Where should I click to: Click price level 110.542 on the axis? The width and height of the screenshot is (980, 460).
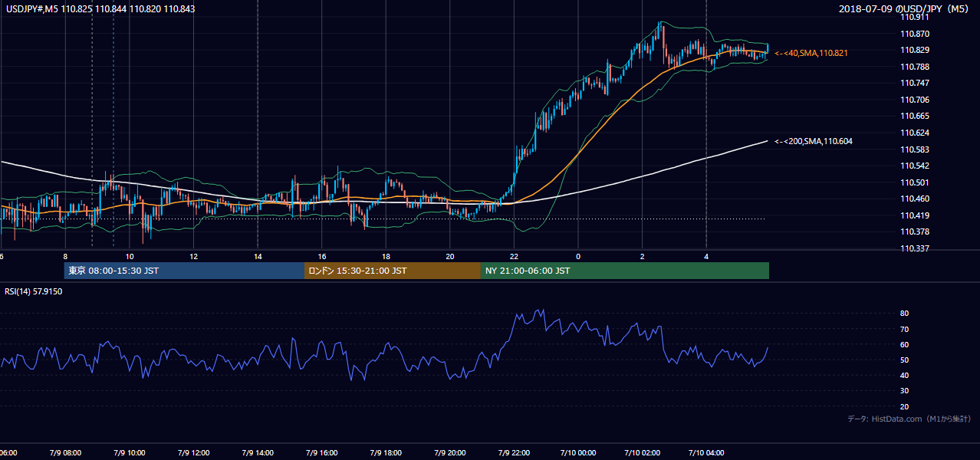coord(915,166)
